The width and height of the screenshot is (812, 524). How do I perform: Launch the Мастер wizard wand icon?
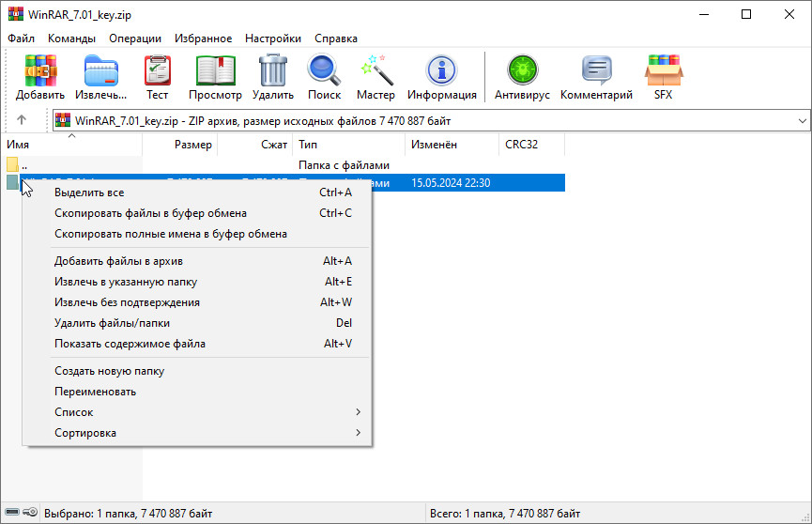tap(376, 71)
